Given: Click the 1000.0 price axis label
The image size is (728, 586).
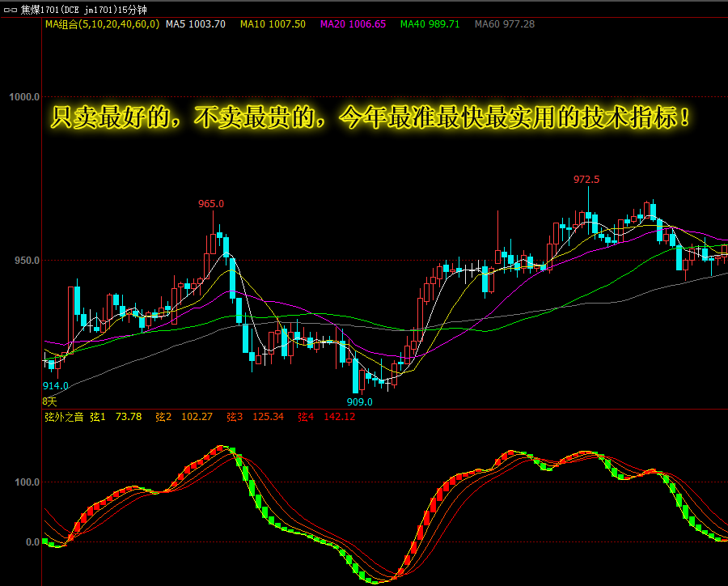Looking at the screenshot, I should [24, 97].
